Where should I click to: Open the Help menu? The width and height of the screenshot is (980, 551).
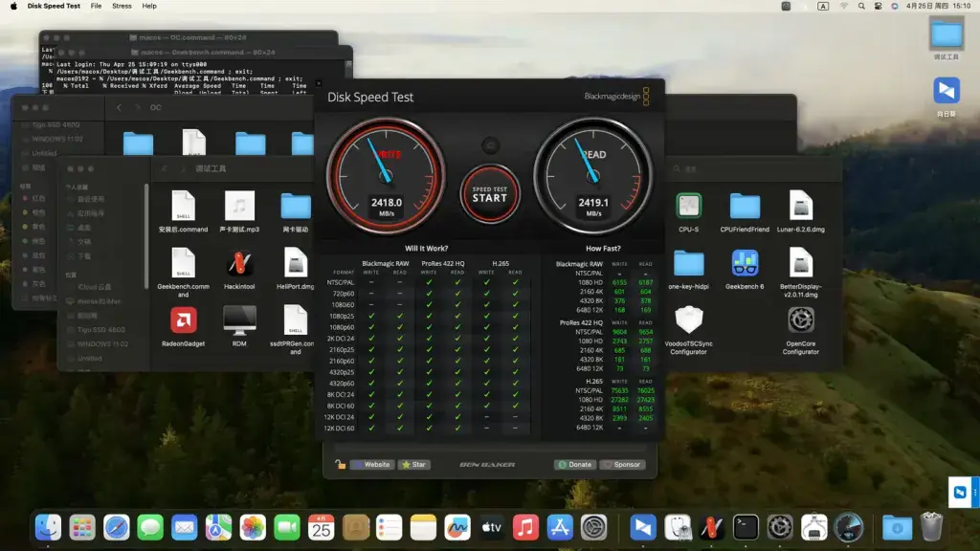(x=148, y=6)
